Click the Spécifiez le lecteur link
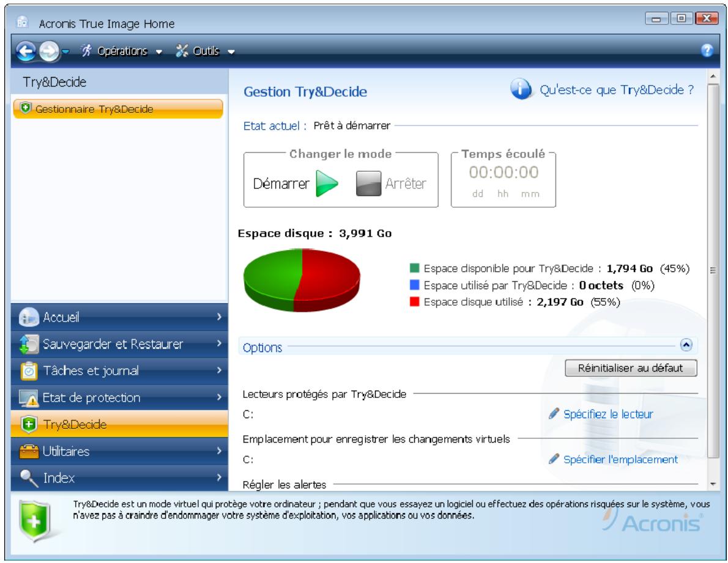728x563 pixels. tap(608, 414)
